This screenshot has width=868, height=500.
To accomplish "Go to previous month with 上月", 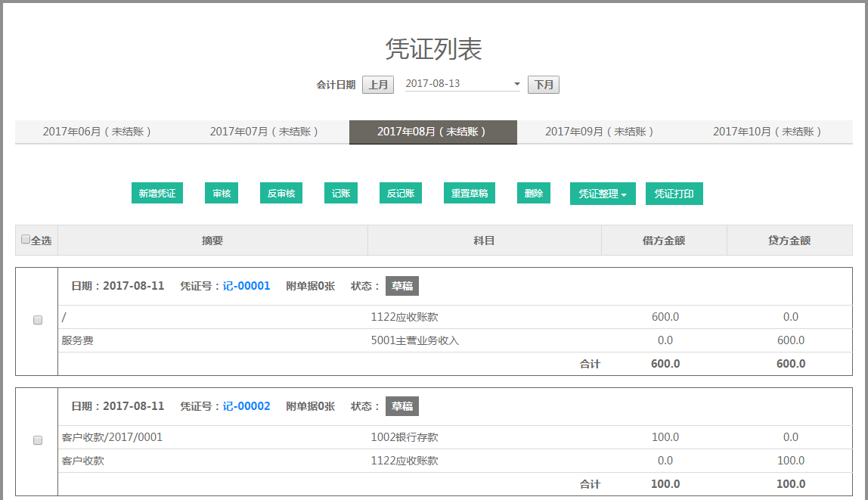I will click(378, 85).
